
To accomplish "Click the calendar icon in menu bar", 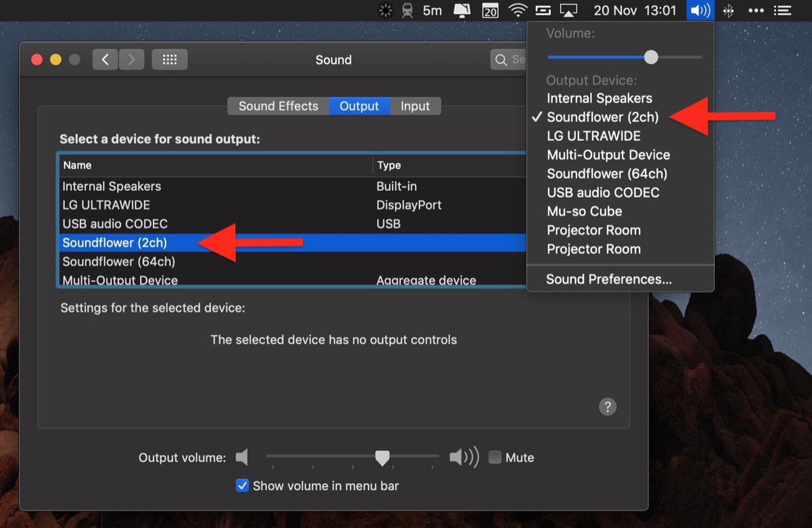I will tap(490, 10).
